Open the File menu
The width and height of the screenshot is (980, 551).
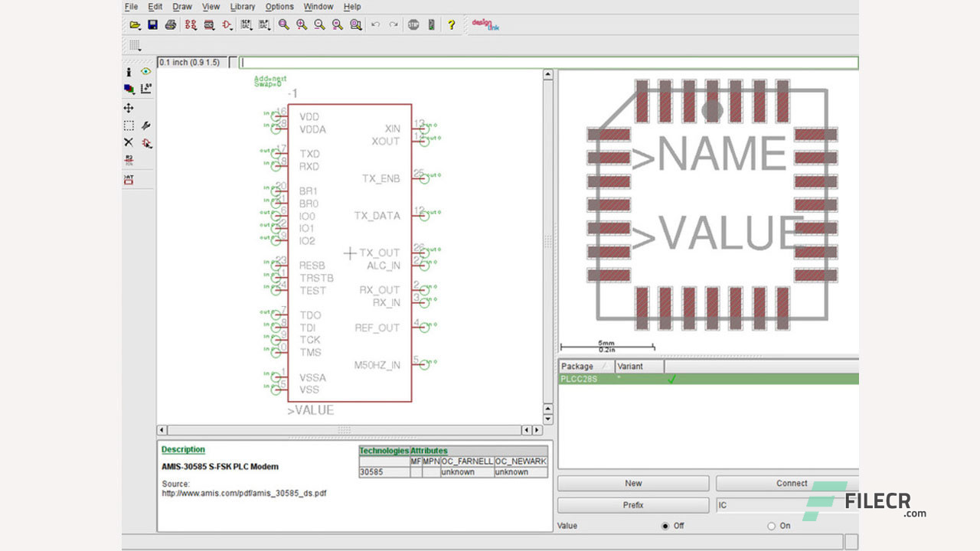[x=131, y=7]
